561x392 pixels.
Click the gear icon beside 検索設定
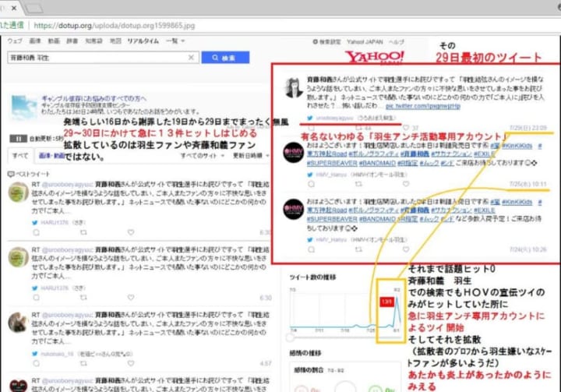(x=314, y=41)
